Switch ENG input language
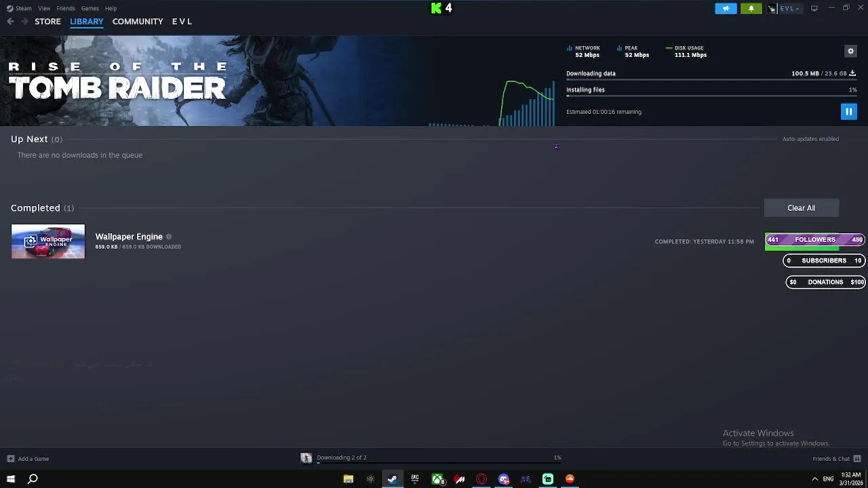 pyautogui.click(x=828, y=479)
